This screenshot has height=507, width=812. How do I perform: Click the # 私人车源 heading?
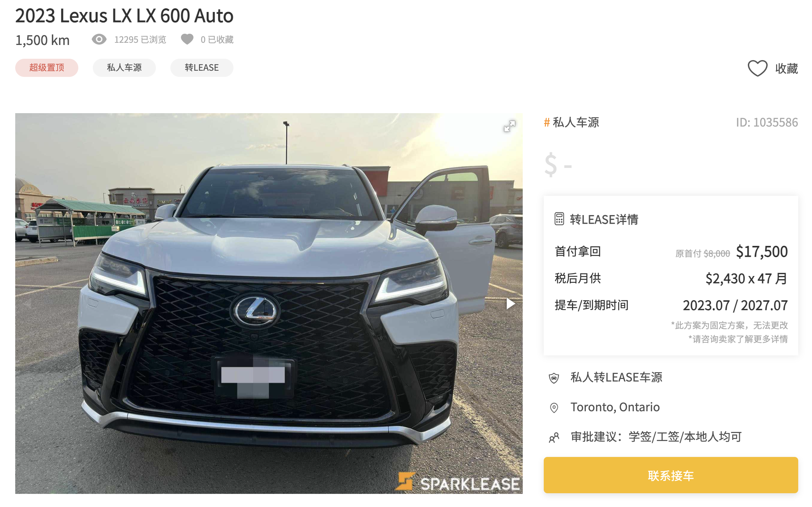(571, 122)
